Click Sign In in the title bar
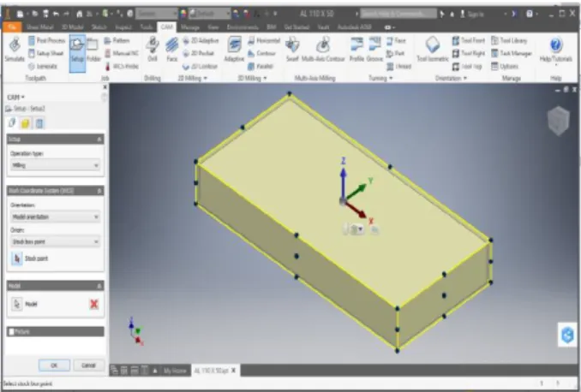The width and height of the screenshot is (581, 392). pos(472,14)
